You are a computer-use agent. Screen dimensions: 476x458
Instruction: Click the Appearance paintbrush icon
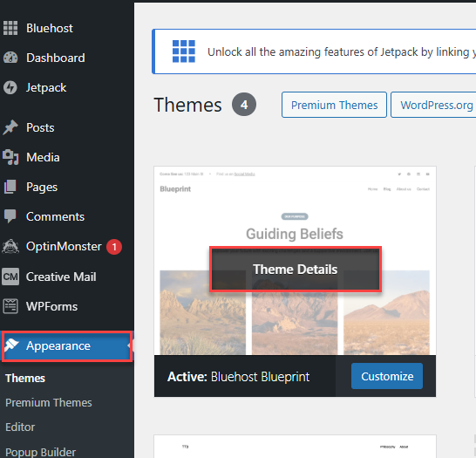pos(11,345)
